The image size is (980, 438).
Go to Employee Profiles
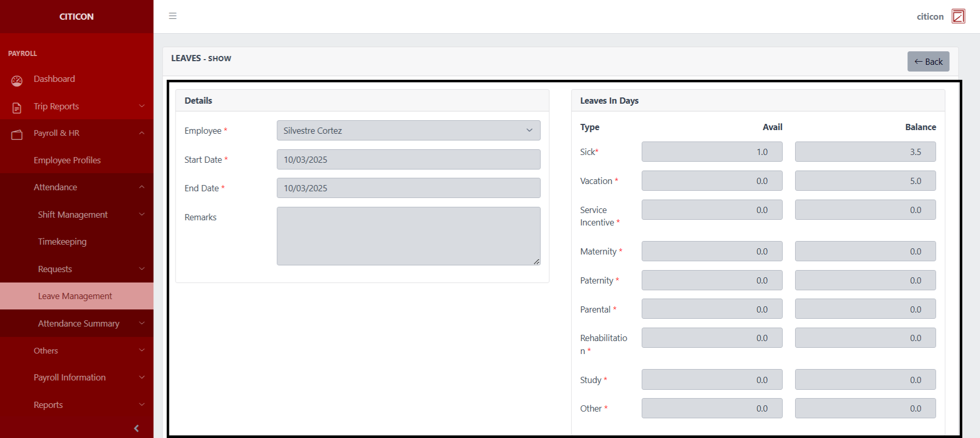(67, 160)
